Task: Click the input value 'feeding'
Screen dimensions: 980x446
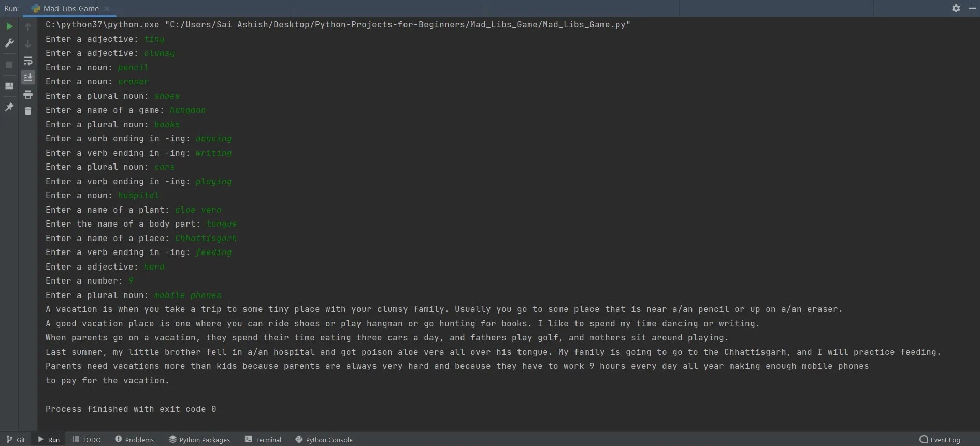Action: point(213,252)
